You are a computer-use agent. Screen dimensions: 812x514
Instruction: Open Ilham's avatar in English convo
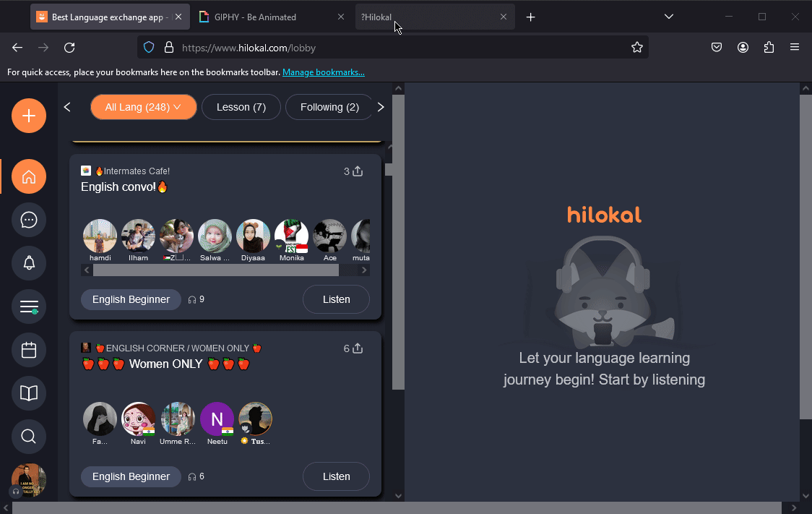pos(138,236)
